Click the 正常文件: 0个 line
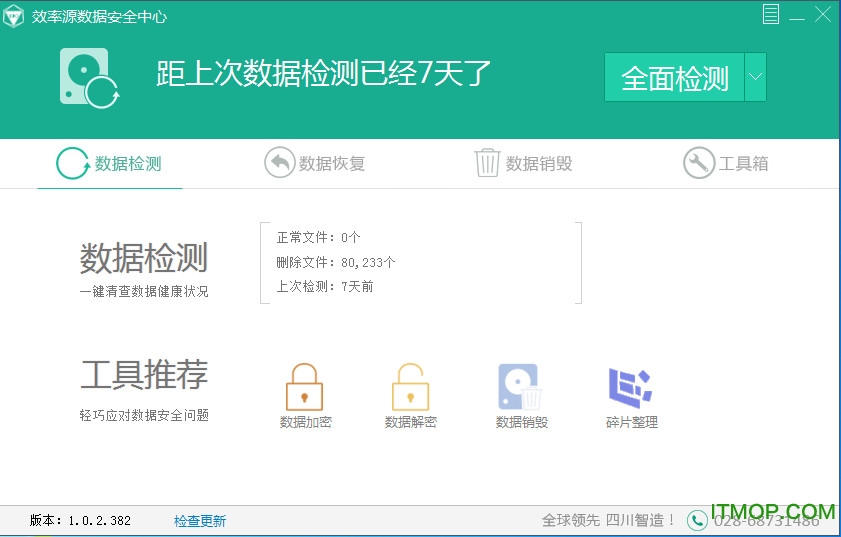 click(x=318, y=237)
